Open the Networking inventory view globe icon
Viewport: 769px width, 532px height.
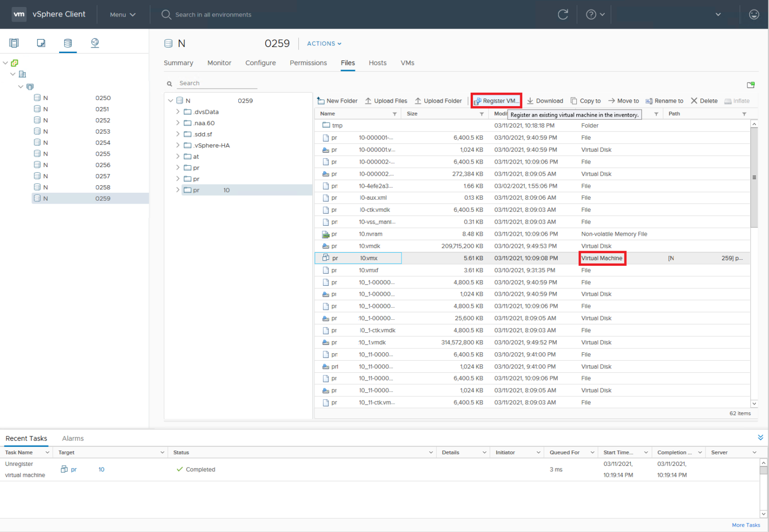point(95,43)
